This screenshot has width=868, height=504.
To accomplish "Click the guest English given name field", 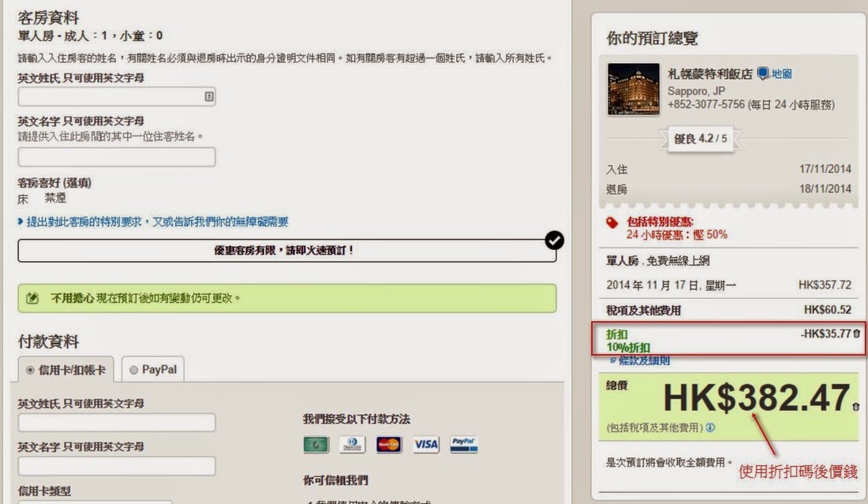I will tap(117, 157).
